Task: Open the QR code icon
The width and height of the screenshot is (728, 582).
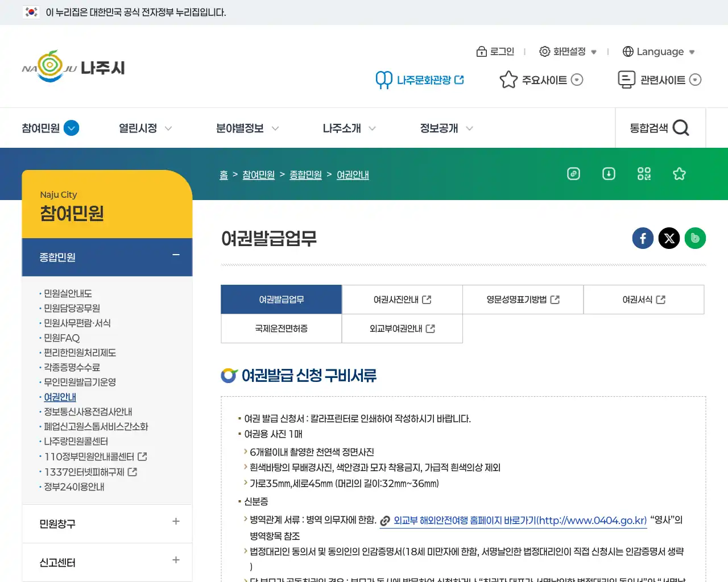Action: (644, 174)
